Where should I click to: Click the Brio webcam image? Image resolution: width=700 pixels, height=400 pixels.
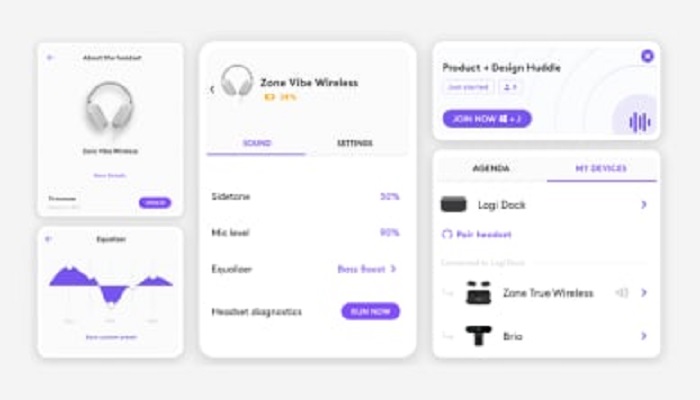478,336
